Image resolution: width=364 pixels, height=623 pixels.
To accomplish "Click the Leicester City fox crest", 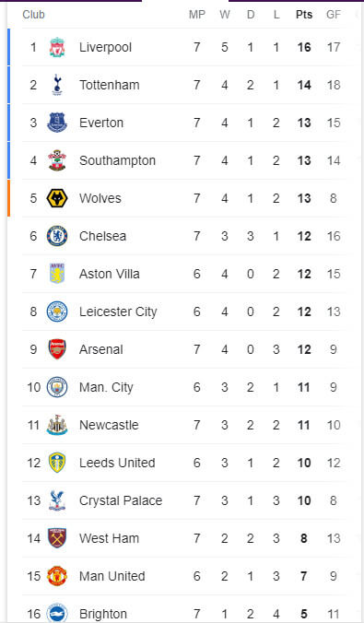I will coord(57,311).
